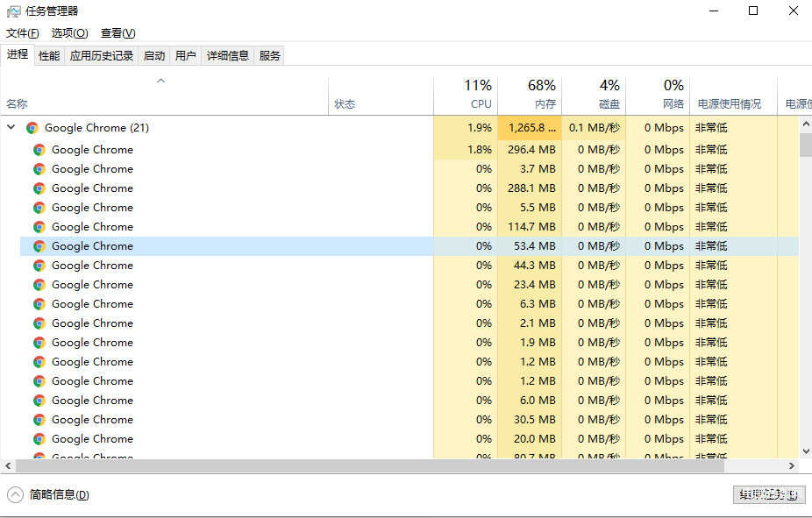Viewport: 812px width, 518px height.
Task: Click the 0.1 MB/秒 disk cell
Action: [x=594, y=128]
